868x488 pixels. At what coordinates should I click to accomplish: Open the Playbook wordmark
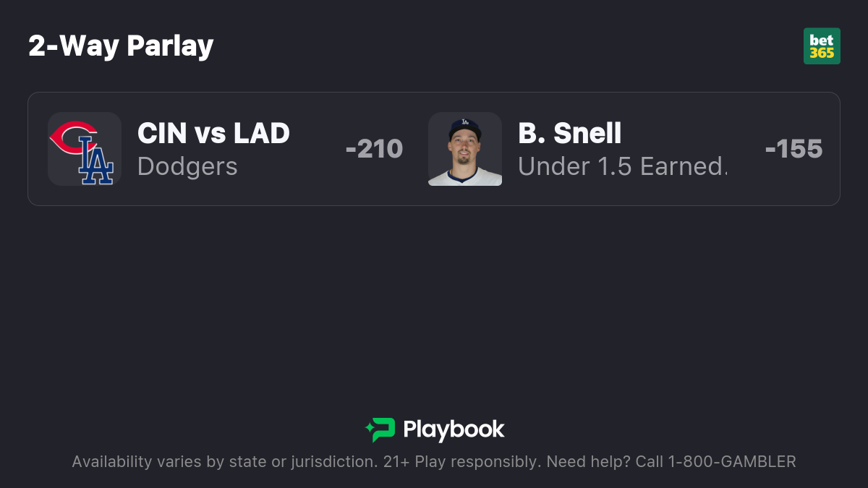[x=454, y=429]
